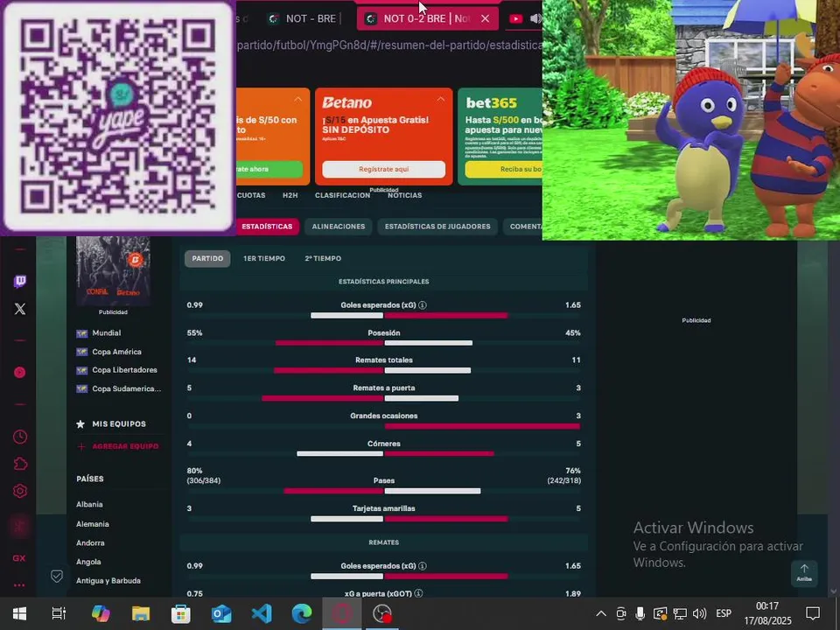This screenshot has height=630, width=840.
Task: Launch Copilot from the taskbar
Action: tap(100, 613)
